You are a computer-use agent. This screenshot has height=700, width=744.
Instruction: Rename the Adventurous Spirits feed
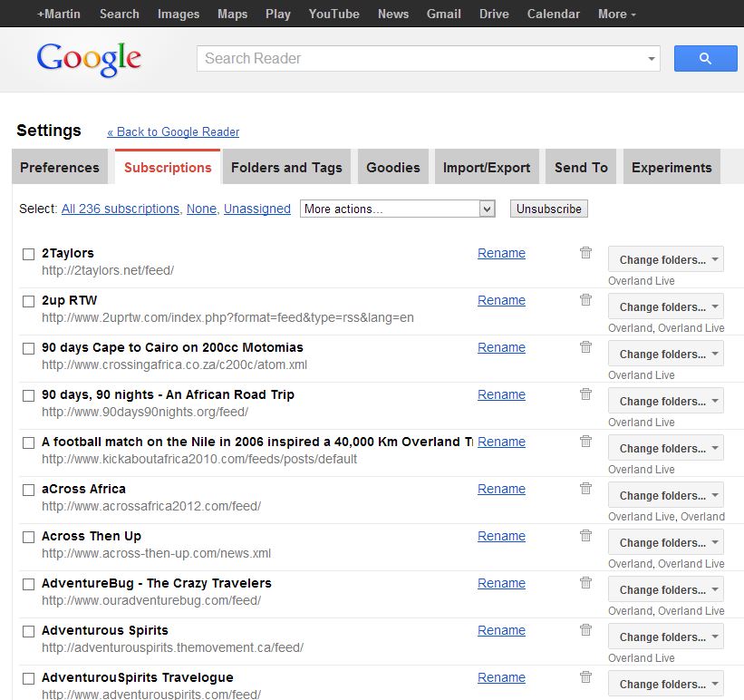(501, 630)
